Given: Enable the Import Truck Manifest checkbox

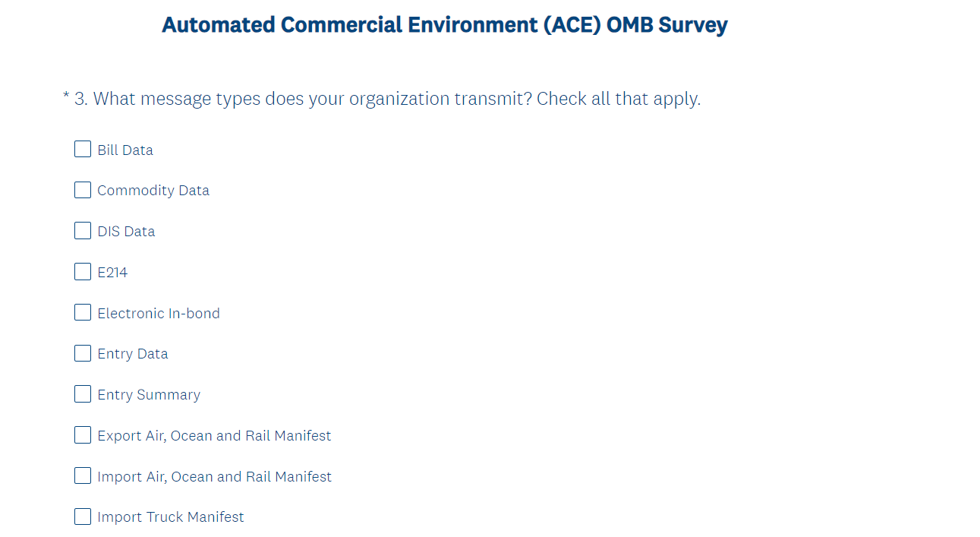Looking at the screenshot, I should tap(83, 516).
